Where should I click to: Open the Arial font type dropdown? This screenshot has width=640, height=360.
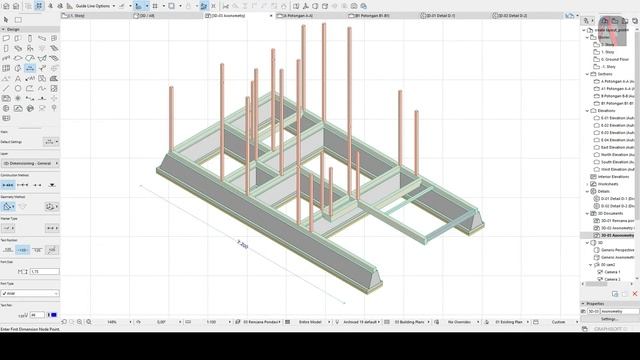[30, 293]
